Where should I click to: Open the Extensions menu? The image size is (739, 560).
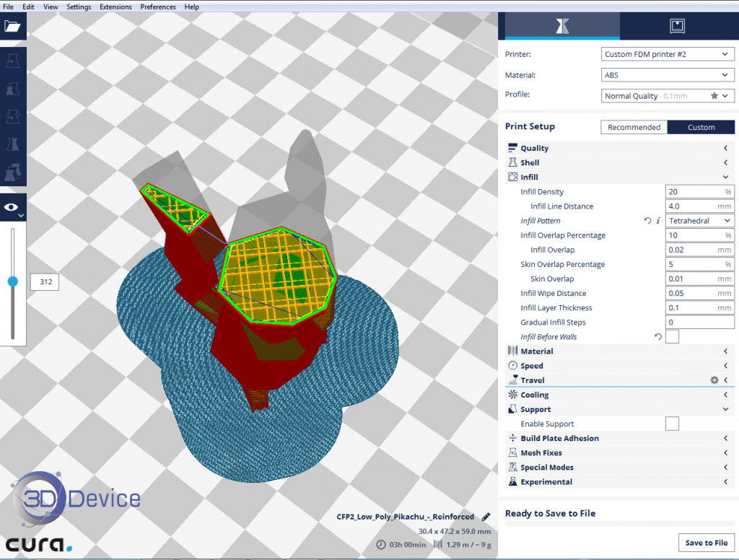tap(115, 6)
